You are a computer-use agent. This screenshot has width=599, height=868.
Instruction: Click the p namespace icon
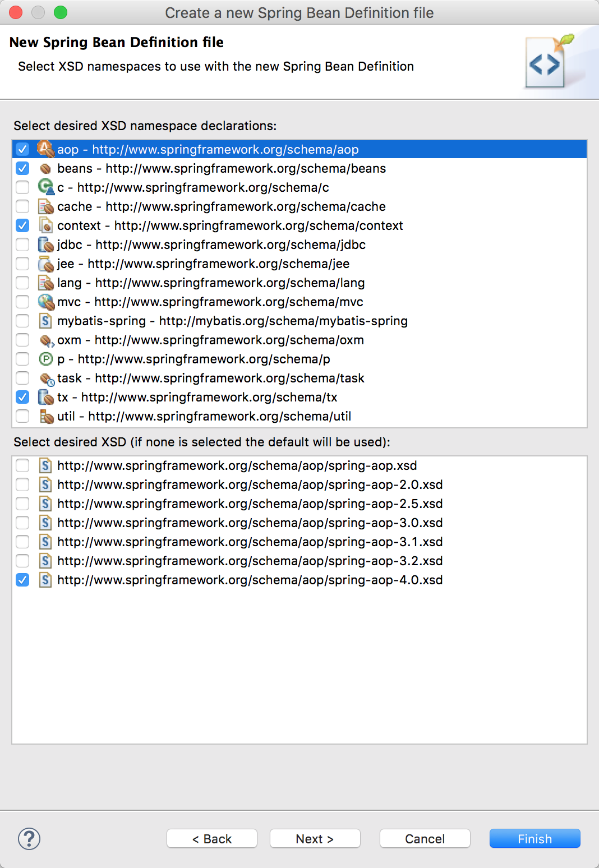click(45, 359)
